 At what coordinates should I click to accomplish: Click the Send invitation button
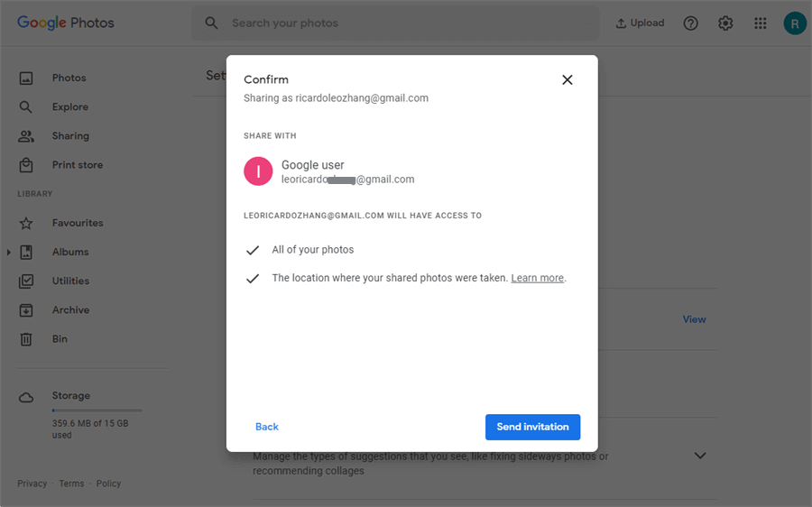point(532,427)
